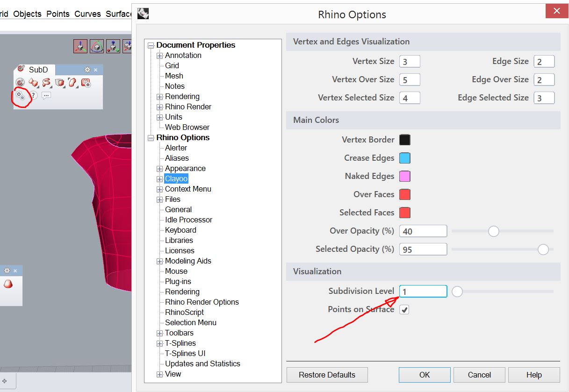Click the Over Opacity (%) input field
Viewport: 569px width, 392px height.
(x=423, y=231)
